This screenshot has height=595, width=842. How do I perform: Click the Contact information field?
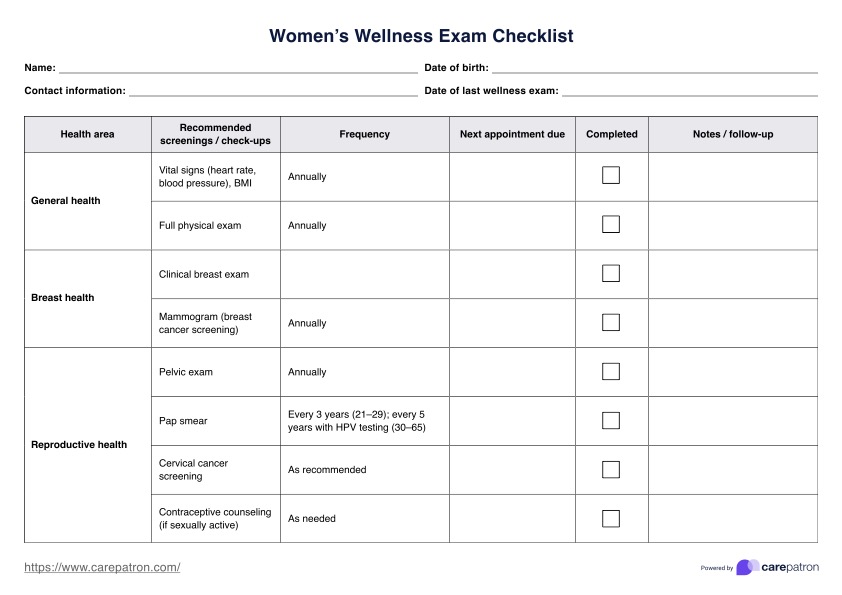(x=272, y=91)
